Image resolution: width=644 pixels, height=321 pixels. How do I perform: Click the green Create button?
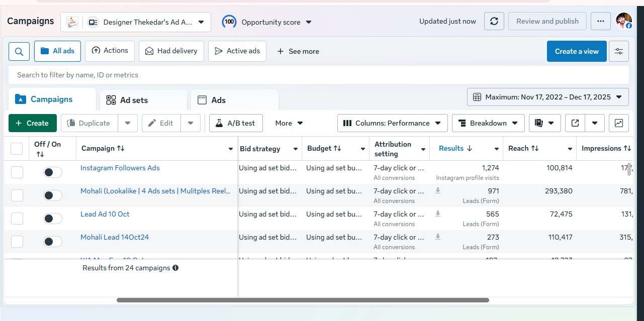click(x=32, y=123)
